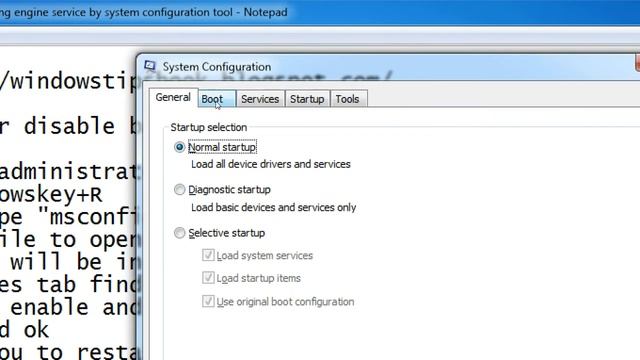Click the Notepad window title bar
The width and height of the screenshot is (640, 360).
click(320, 12)
